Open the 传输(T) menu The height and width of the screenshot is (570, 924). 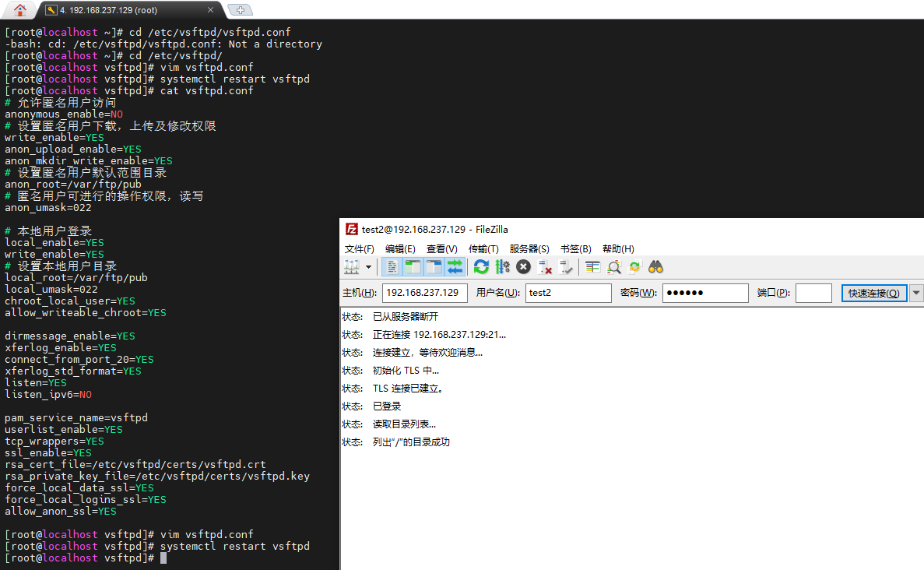[x=483, y=248]
